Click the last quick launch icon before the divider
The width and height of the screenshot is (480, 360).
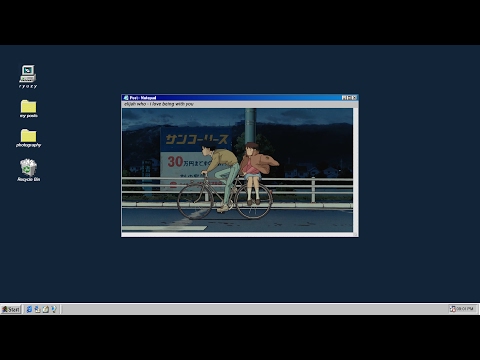coord(54,309)
